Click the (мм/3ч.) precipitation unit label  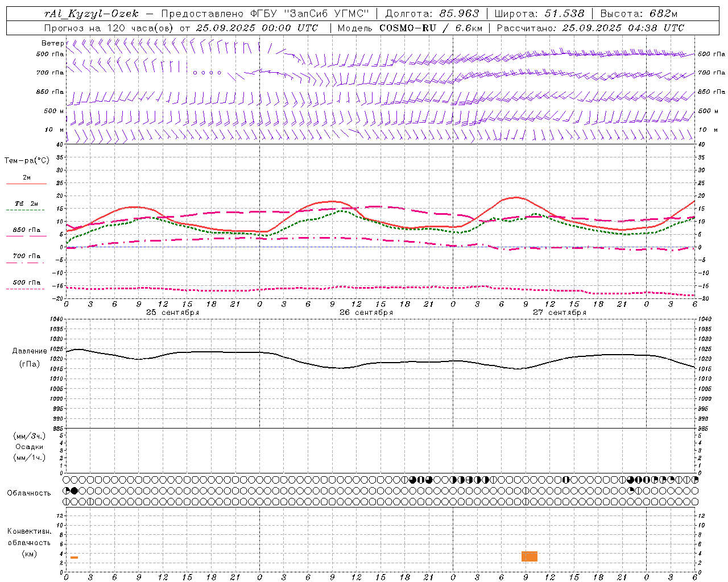coord(30,436)
